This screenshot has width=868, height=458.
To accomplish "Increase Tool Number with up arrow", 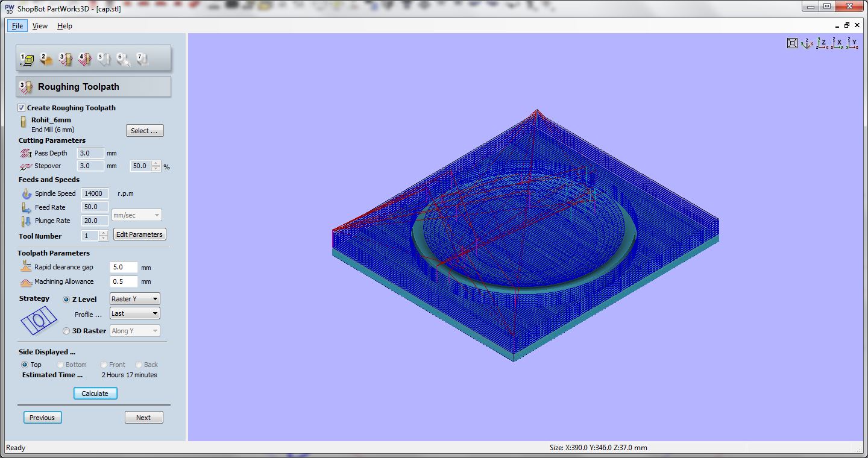I will click(103, 233).
